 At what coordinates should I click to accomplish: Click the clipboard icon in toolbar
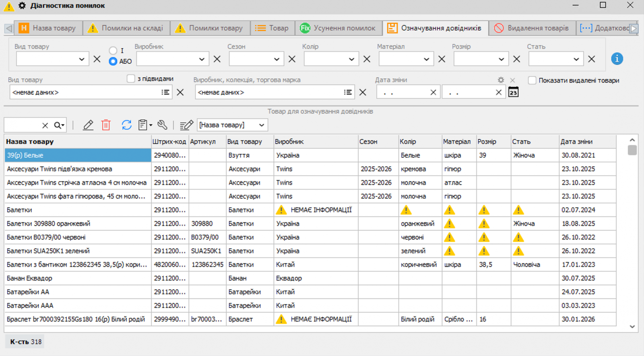pyautogui.click(x=143, y=125)
